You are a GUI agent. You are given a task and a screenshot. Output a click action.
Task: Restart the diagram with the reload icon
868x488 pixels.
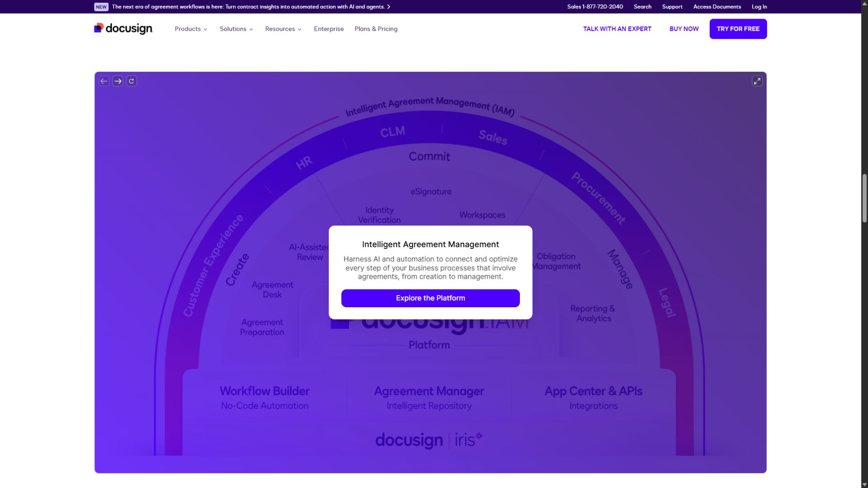click(132, 81)
